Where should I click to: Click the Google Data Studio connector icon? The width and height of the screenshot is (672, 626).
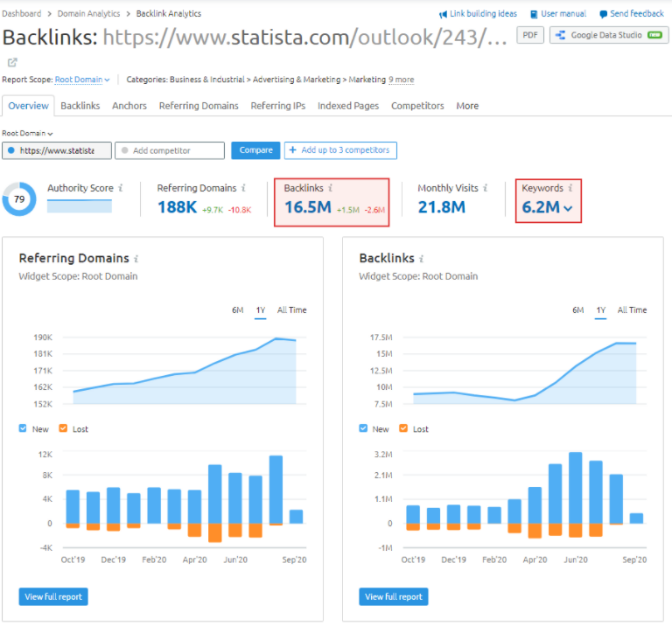point(560,35)
